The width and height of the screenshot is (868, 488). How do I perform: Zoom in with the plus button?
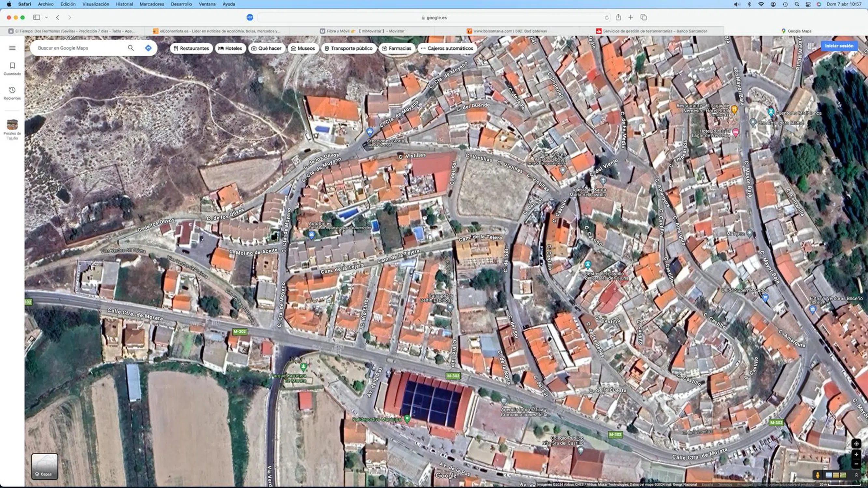point(856,455)
